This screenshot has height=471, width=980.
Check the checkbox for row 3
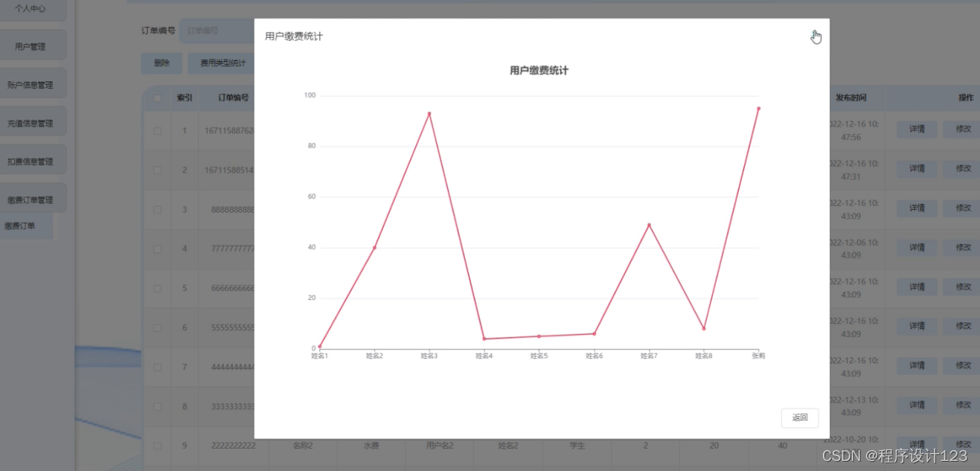158,210
